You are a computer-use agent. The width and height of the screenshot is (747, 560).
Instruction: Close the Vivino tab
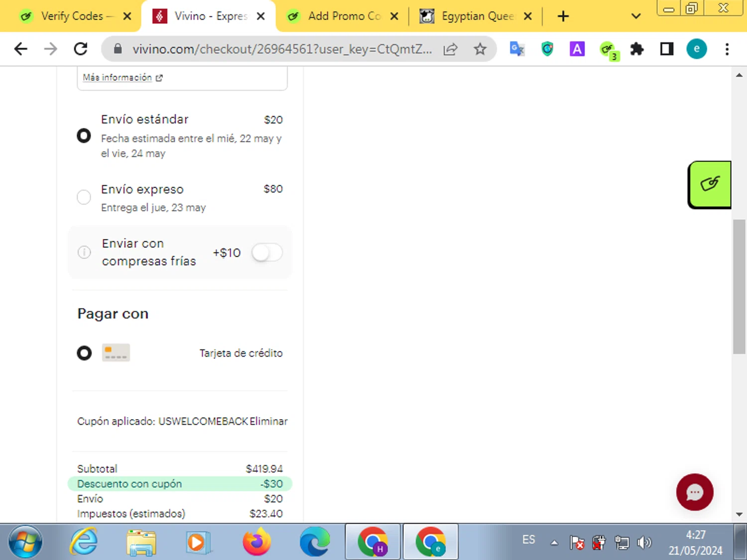[x=260, y=16]
